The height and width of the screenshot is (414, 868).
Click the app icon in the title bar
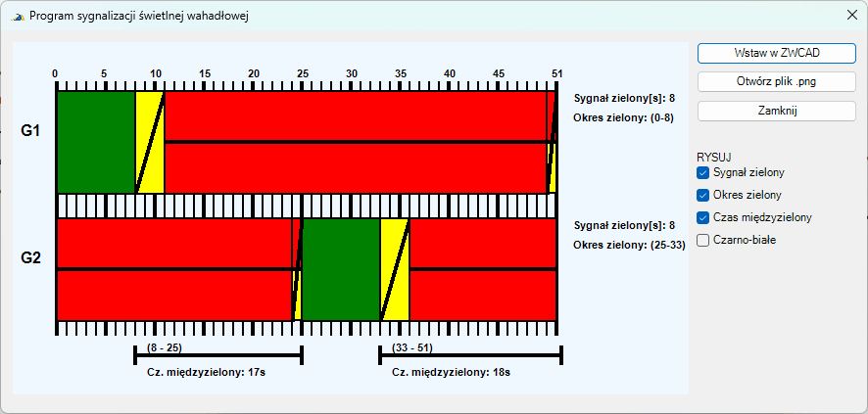(x=19, y=16)
